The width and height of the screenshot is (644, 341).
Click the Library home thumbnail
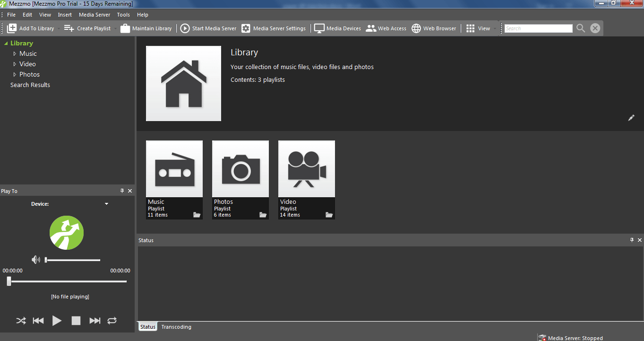[183, 83]
